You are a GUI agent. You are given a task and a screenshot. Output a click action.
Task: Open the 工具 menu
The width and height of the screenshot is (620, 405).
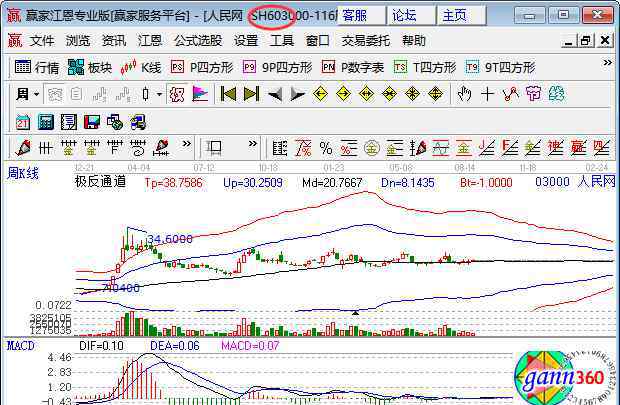coord(282,40)
